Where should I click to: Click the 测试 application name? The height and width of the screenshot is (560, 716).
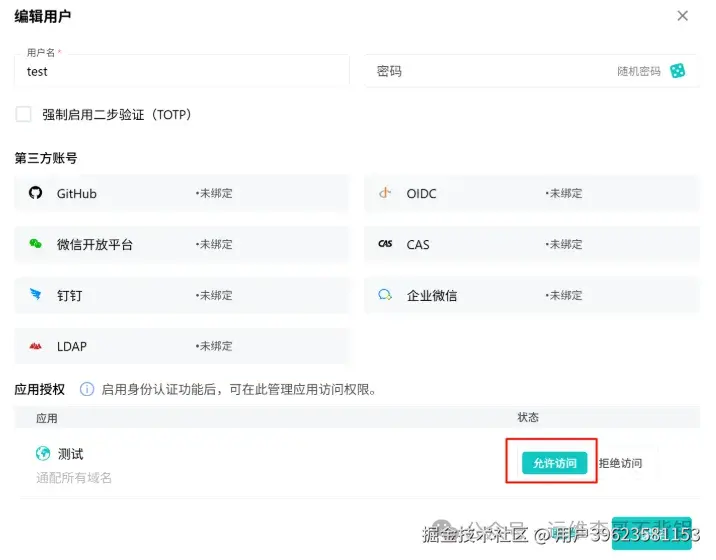(70, 454)
